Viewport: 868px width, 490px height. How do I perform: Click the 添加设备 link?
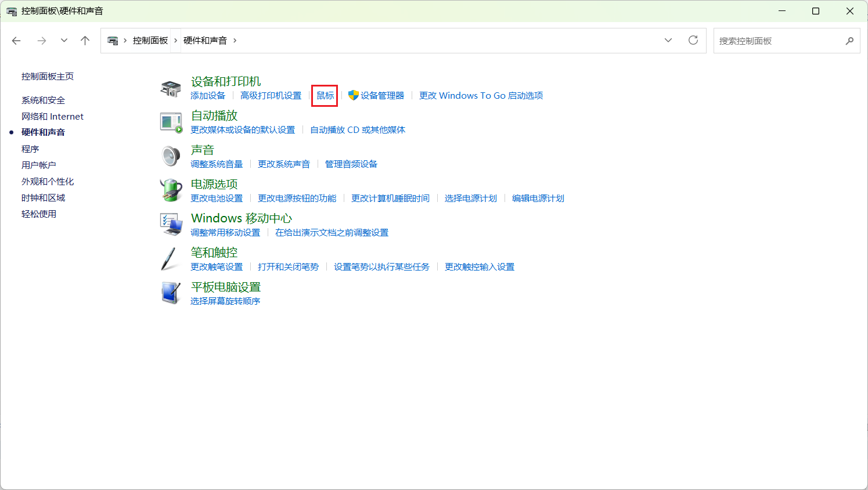pos(208,96)
